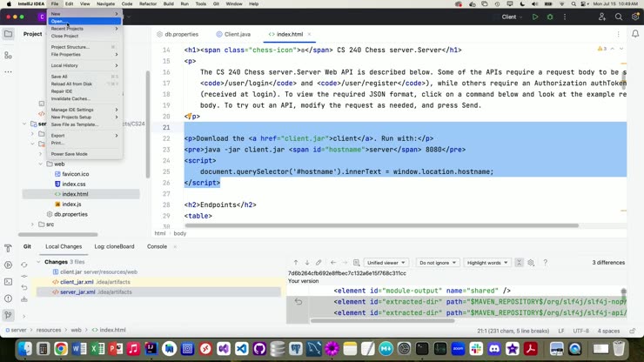
Task: Open the Client run configuration dropdown
Action: (x=512, y=17)
